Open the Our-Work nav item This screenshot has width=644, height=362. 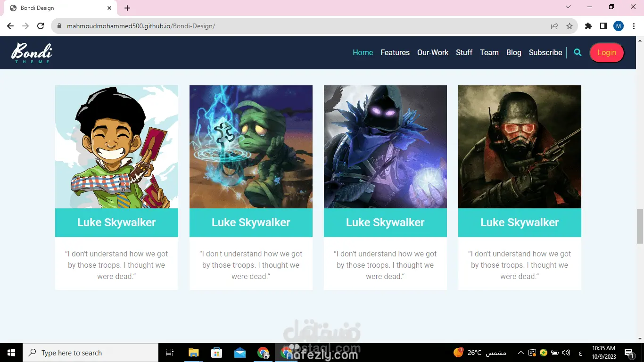click(x=433, y=53)
